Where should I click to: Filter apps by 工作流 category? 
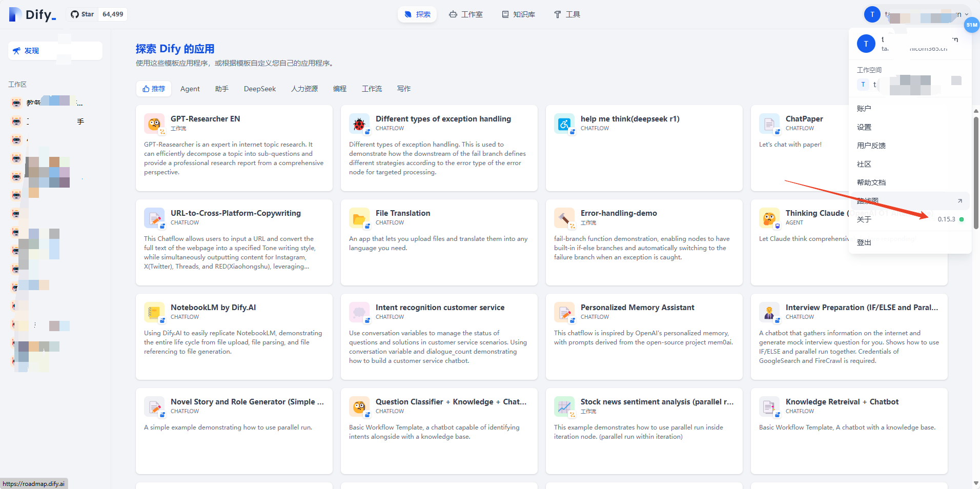pos(372,89)
